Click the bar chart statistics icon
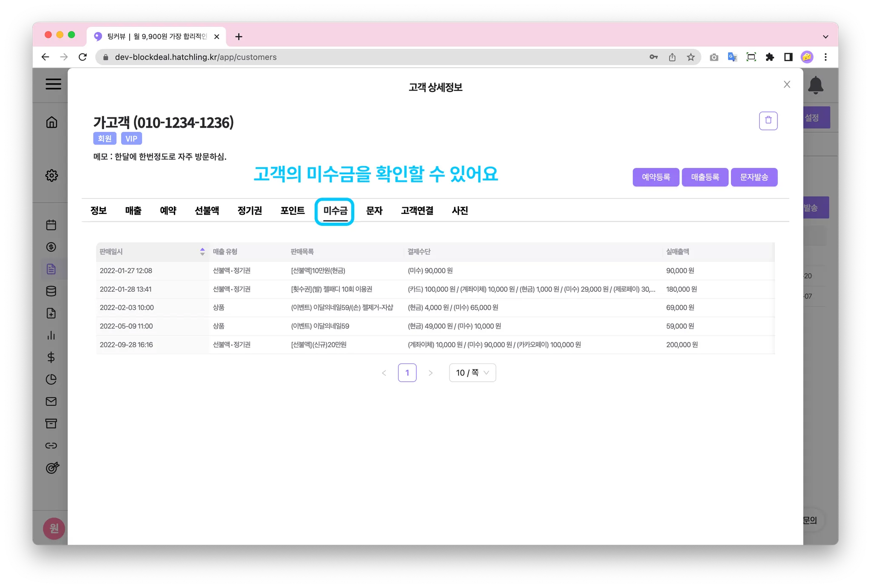This screenshot has height=588, width=871. point(51,335)
